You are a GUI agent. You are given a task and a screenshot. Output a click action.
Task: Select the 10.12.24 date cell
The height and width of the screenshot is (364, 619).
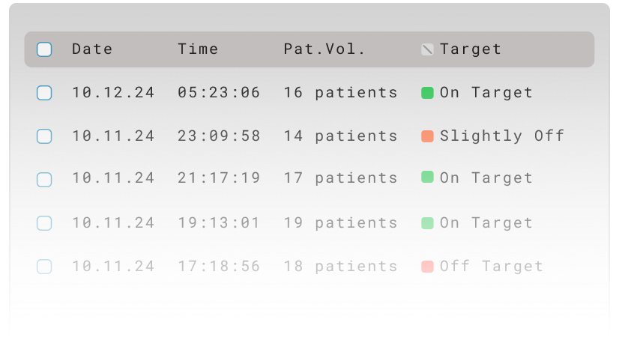tap(113, 93)
